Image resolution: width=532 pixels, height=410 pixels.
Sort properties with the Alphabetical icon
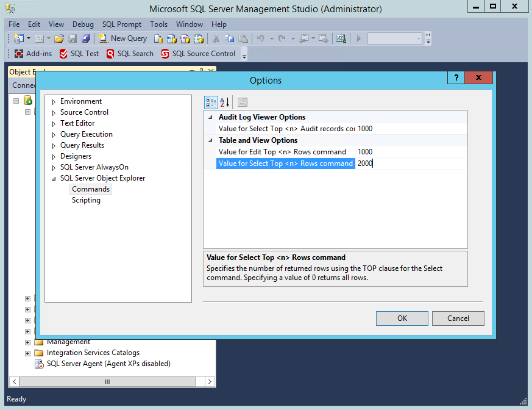click(225, 103)
